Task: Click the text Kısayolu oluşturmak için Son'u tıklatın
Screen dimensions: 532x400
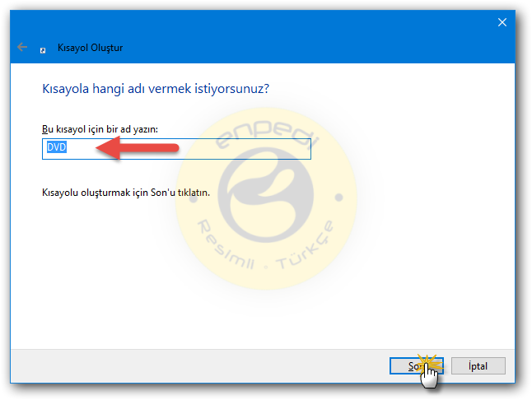Action: tap(126, 193)
